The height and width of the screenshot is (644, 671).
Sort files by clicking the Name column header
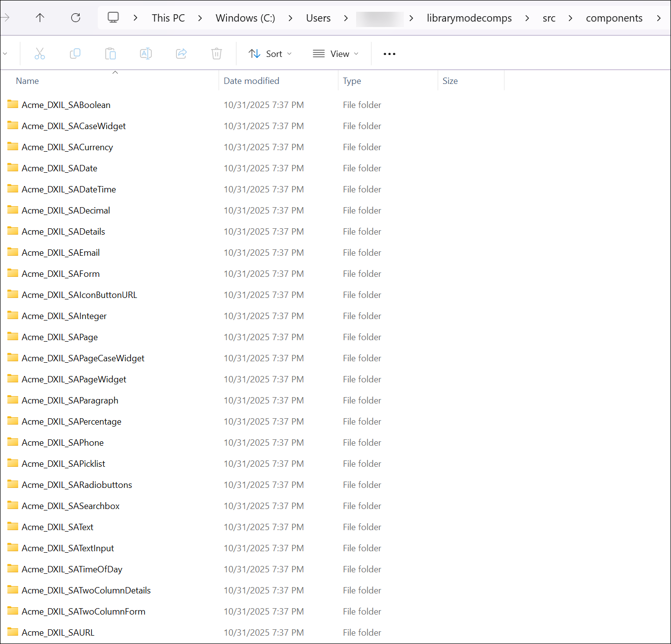tap(27, 80)
